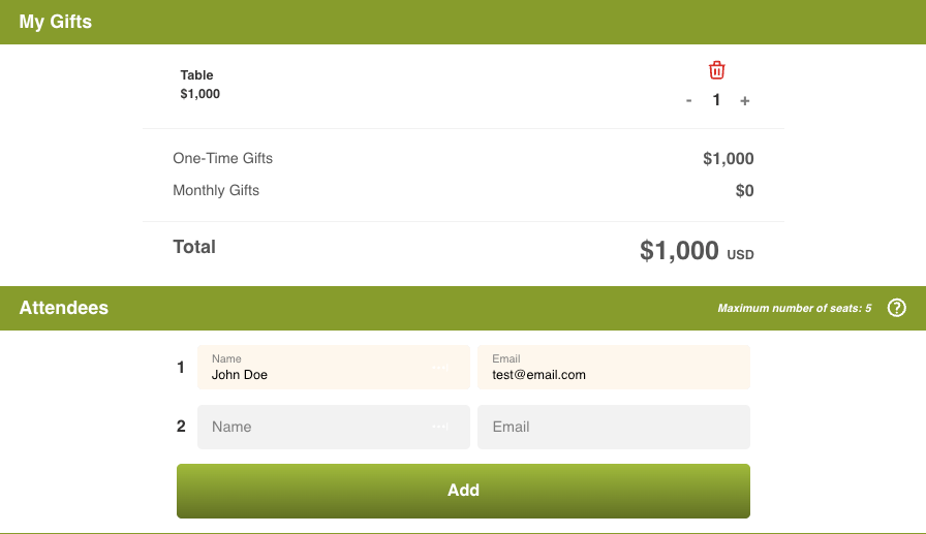Delete the Table gift with trash icon
The width and height of the screenshot is (926, 534).
point(717,70)
